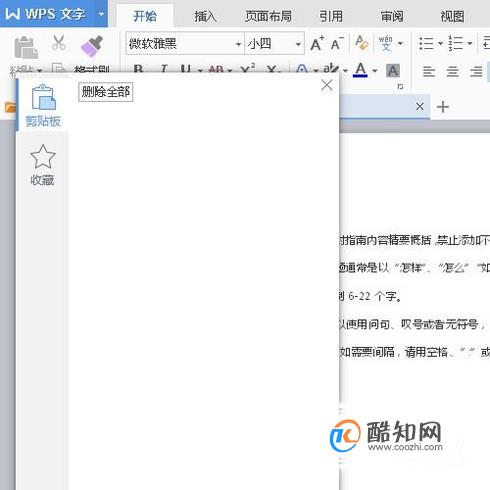
Task: Toggle align left paragraph button
Action: (x=429, y=71)
